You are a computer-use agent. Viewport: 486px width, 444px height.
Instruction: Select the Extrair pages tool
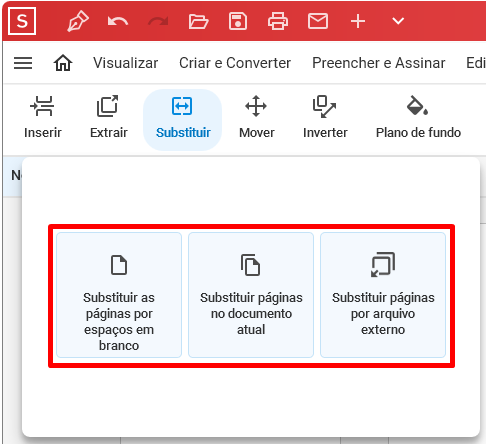point(109,117)
